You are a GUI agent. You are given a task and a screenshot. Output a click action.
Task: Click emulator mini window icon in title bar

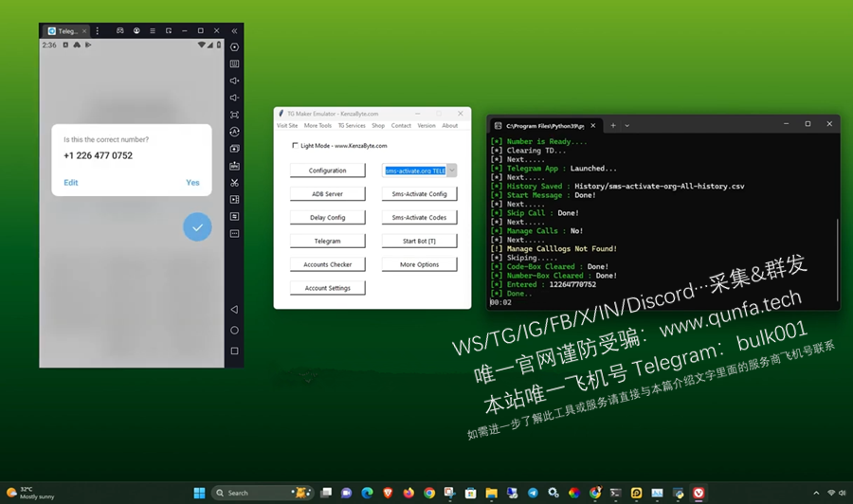tap(169, 31)
